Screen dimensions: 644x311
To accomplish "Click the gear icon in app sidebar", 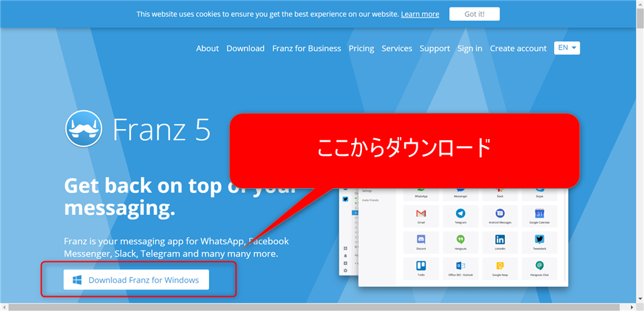I will click(x=345, y=270).
